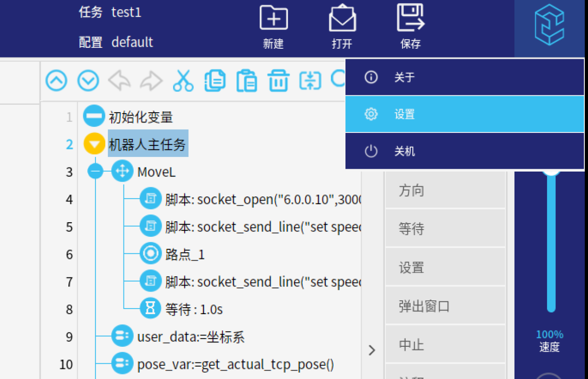The image size is (588, 379).
Task: Move command down with down-arrow icon
Action: tap(88, 81)
